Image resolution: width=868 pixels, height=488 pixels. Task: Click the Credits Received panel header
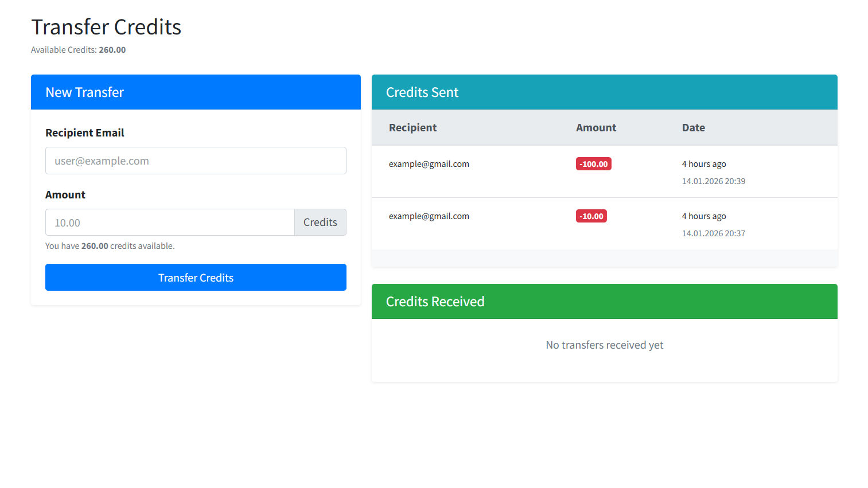tap(604, 302)
